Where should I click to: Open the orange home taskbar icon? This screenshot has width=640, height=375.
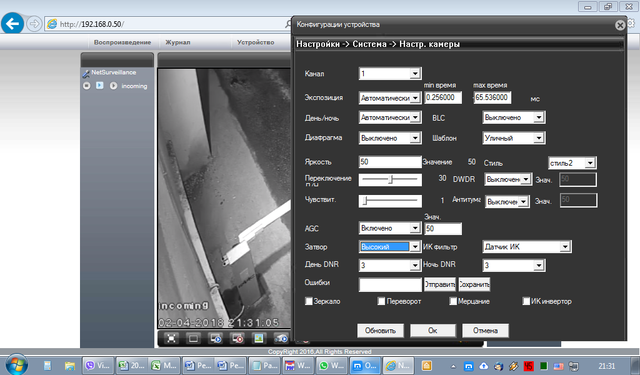(x=427, y=366)
